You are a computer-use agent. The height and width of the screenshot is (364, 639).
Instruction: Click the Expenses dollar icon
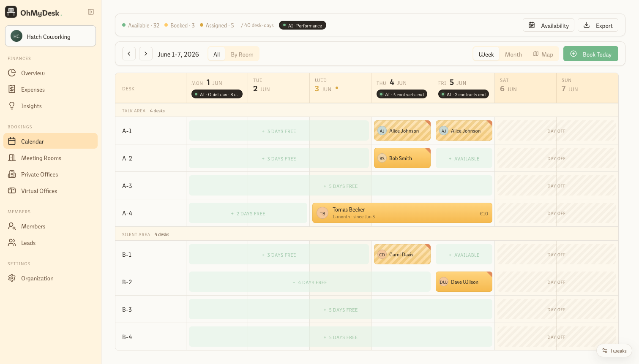12,89
